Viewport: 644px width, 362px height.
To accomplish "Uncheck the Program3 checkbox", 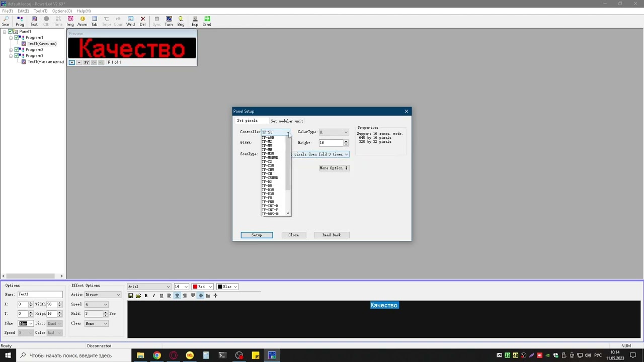I will (17, 56).
